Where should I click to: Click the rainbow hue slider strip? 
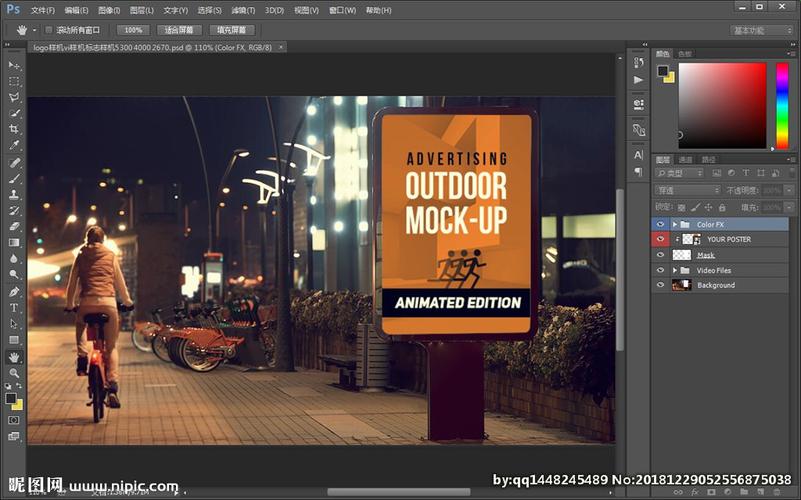[x=781, y=105]
